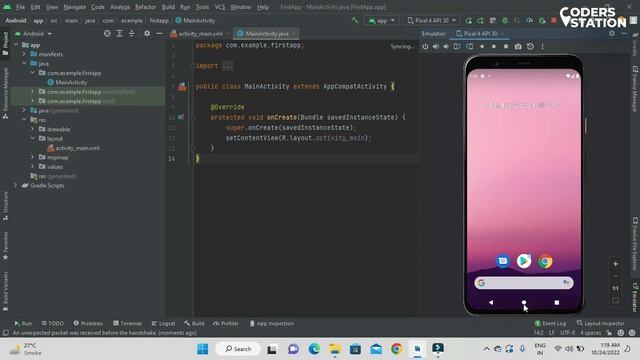Open the Build menu
Screen dimensions: 640x360
168,7
